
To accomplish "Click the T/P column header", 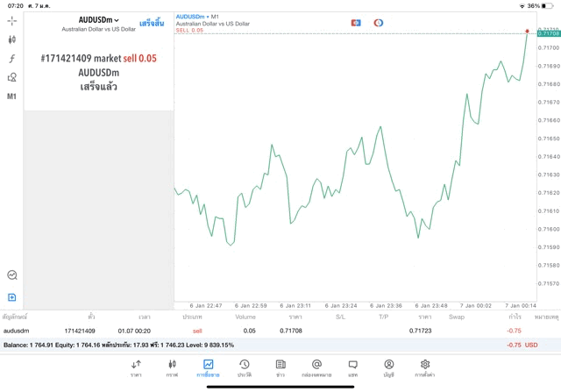I will tap(384, 317).
